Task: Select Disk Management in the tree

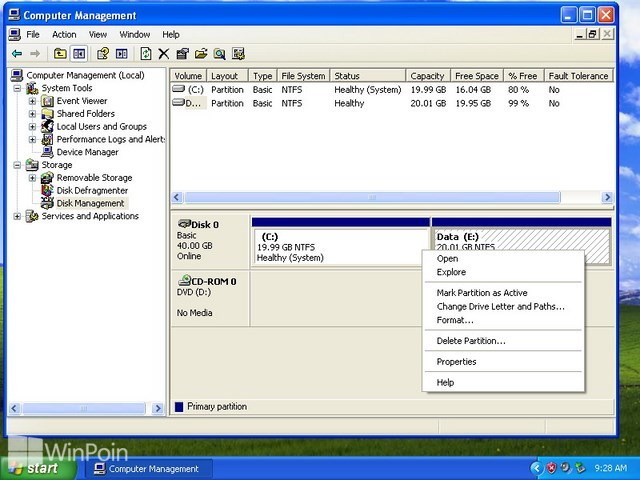Action: (91, 203)
